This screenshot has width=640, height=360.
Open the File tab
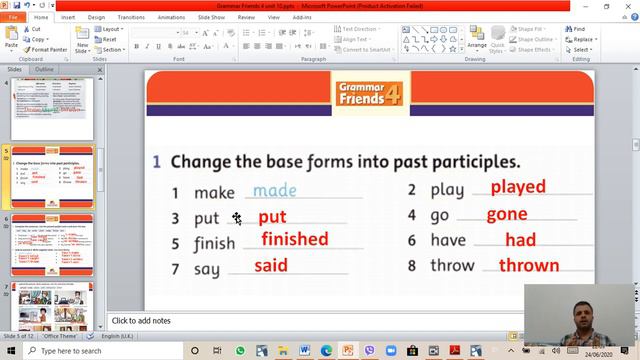pos(13,17)
